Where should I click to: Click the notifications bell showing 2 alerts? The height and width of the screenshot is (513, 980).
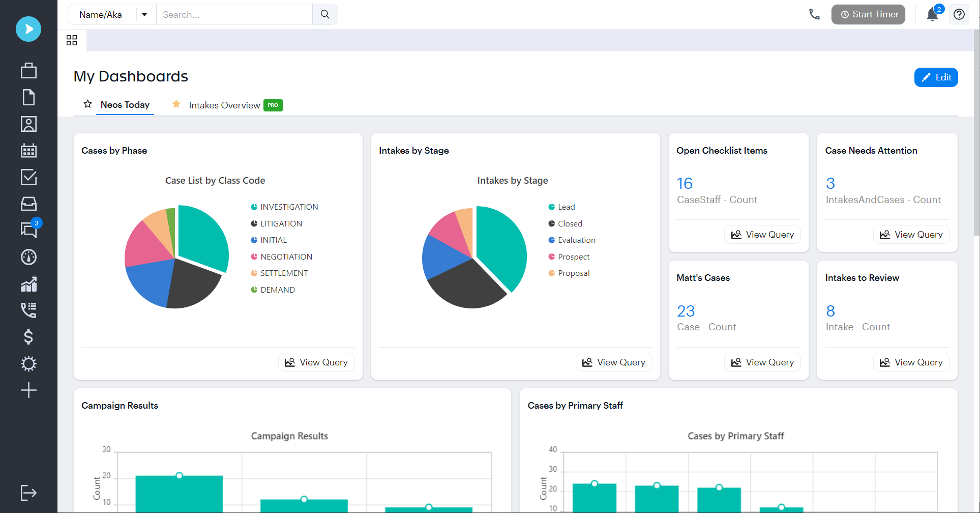tap(932, 14)
